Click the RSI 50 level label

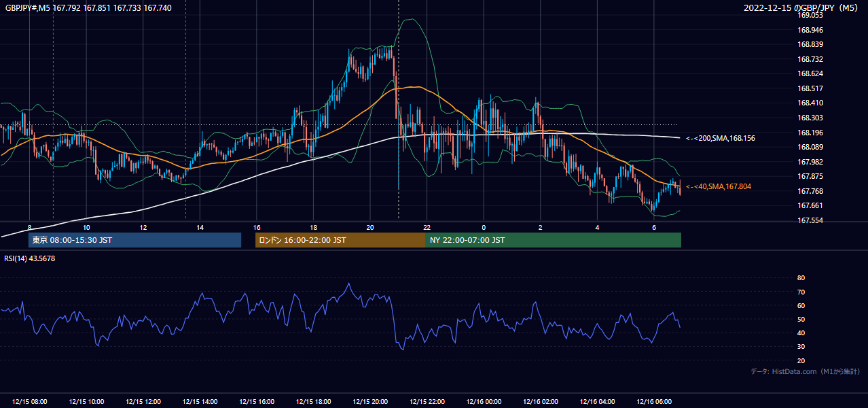point(801,319)
